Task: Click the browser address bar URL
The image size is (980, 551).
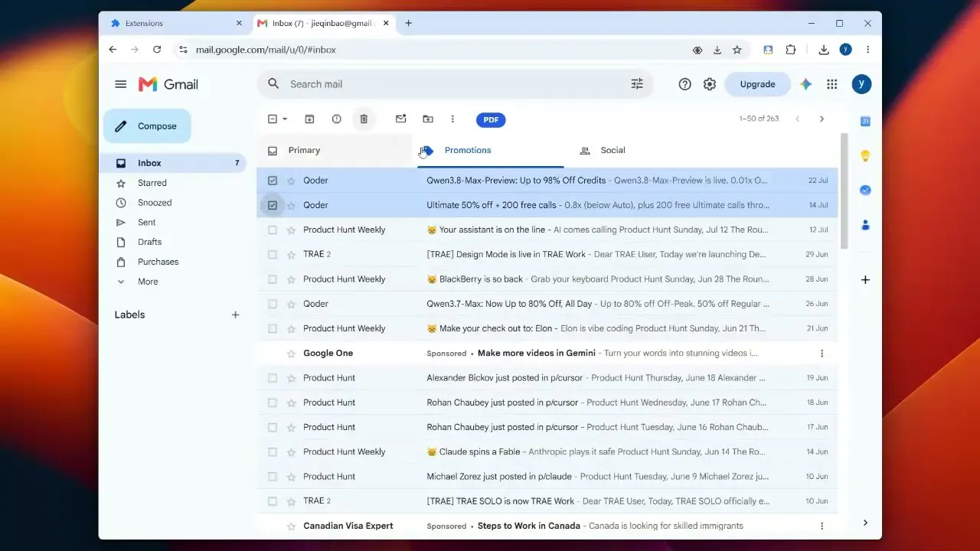Action: tap(266, 50)
